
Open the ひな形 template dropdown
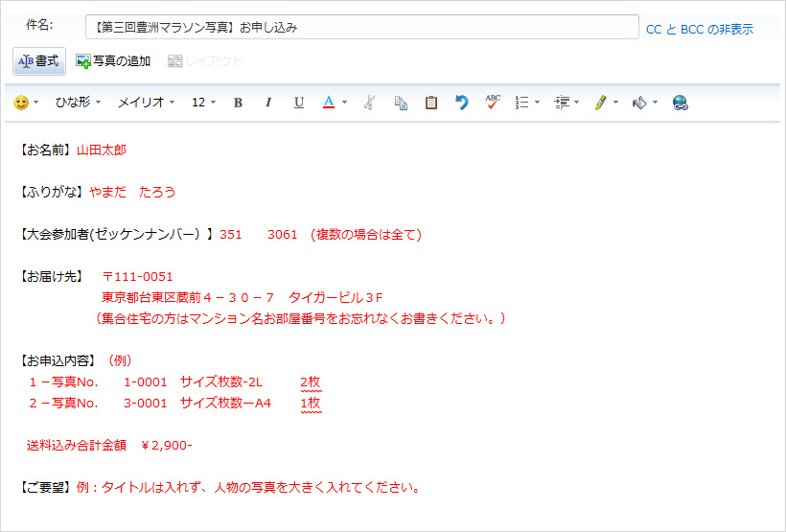pos(78,103)
